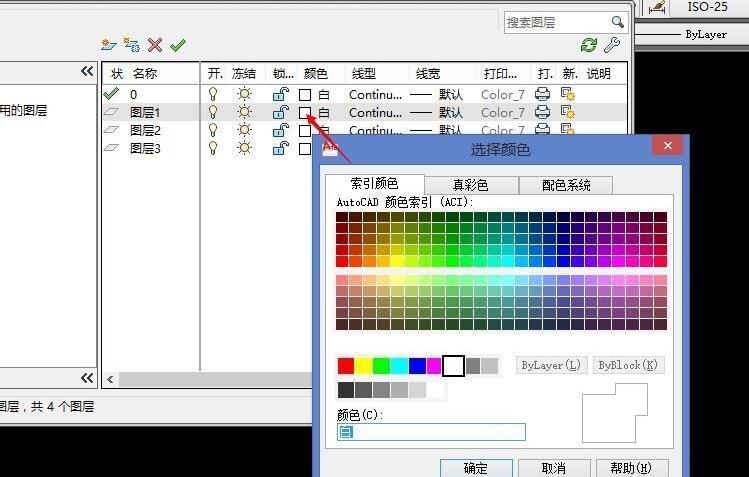Click the 颜色(C) text input field
Screen dimensions: 749x477
pos(431,432)
